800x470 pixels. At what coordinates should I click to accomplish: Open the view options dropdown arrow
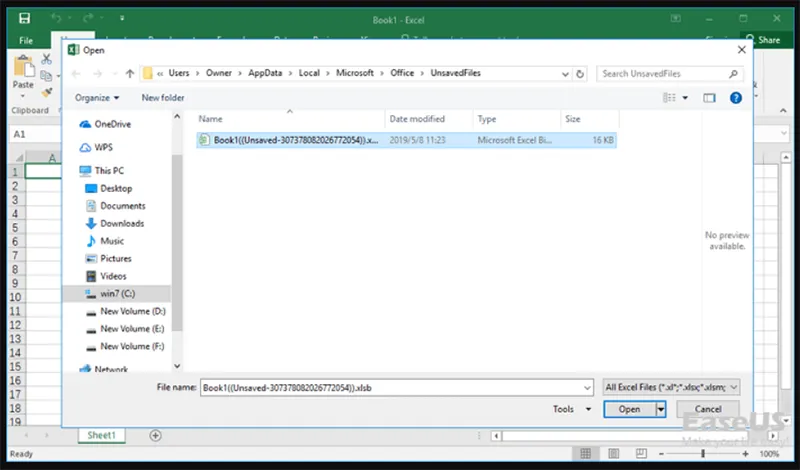[x=685, y=98]
